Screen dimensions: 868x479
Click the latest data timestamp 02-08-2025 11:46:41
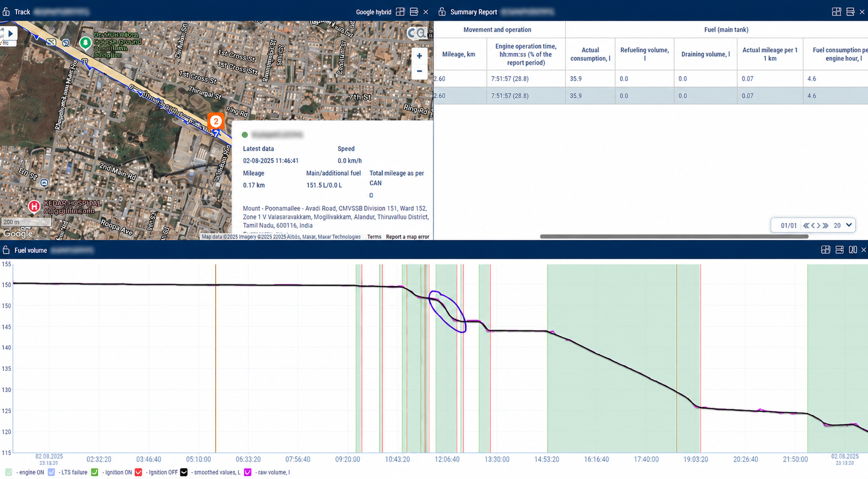coord(270,161)
